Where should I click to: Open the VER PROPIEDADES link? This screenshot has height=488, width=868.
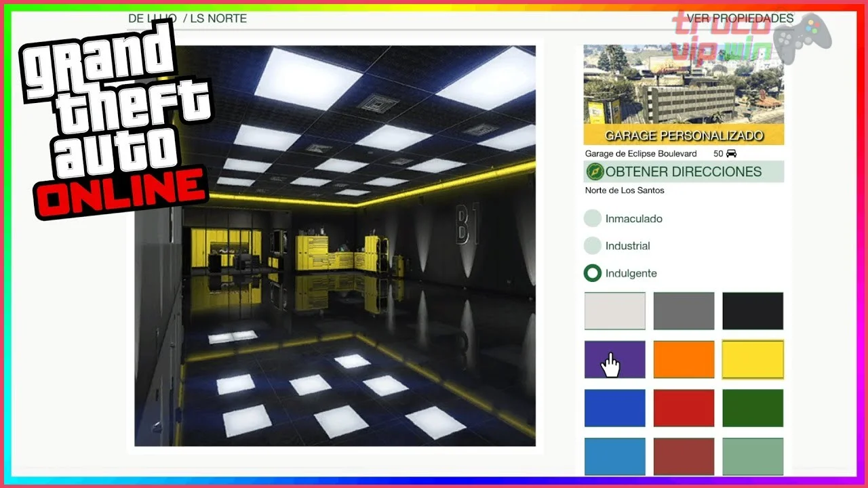pyautogui.click(x=740, y=18)
